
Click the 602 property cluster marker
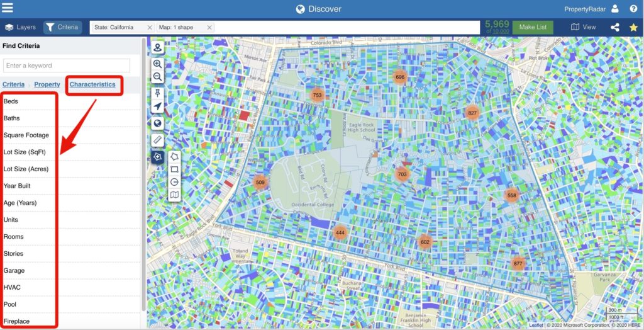pyautogui.click(x=425, y=242)
